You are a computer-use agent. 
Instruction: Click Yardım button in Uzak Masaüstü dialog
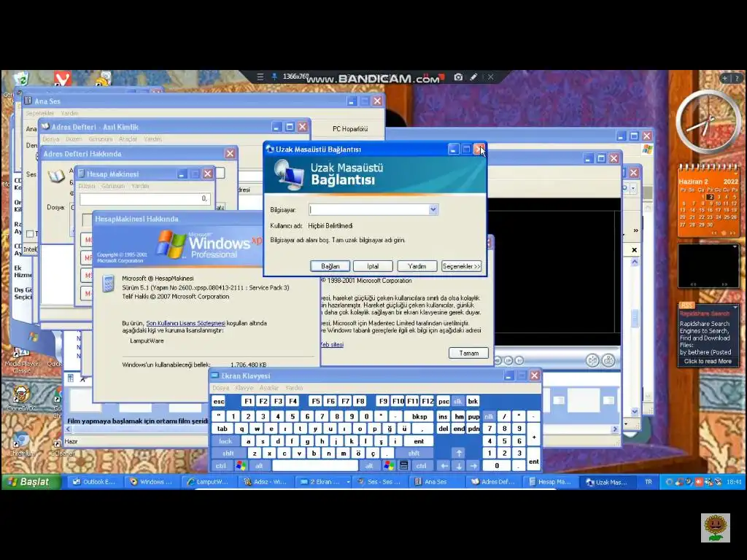[417, 266]
